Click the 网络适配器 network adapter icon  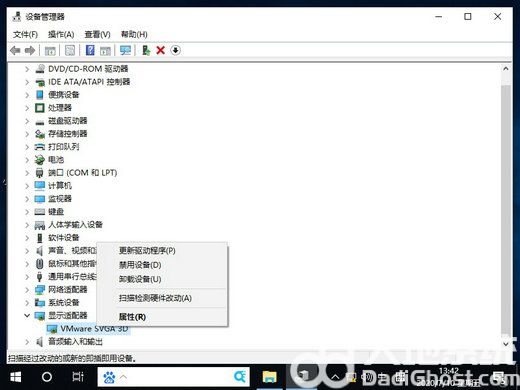click(40, 290)
